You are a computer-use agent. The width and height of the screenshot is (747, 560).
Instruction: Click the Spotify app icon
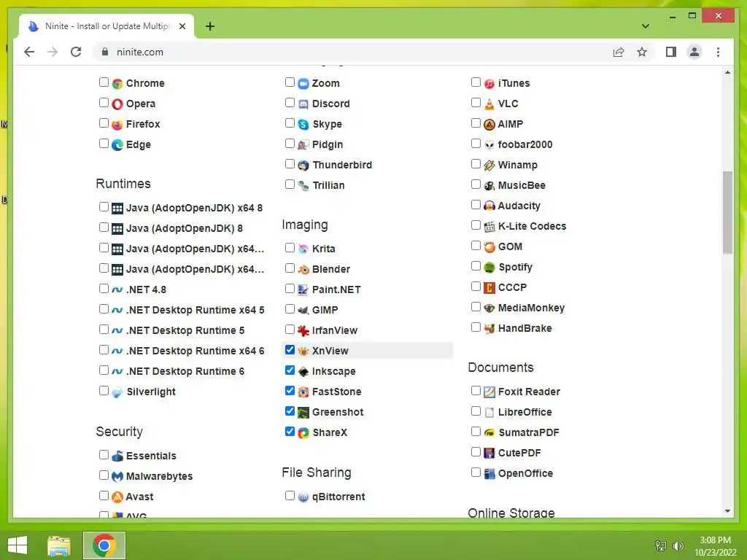pyautogui.click(x=489, y=267)
